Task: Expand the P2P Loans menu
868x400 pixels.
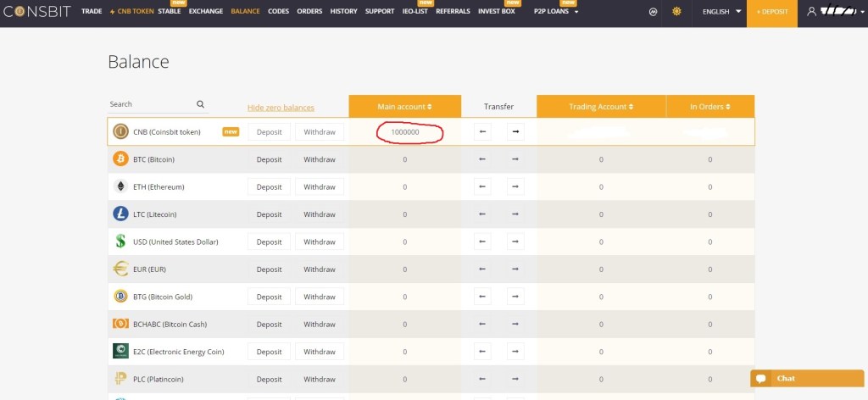Action: (556, 12)
